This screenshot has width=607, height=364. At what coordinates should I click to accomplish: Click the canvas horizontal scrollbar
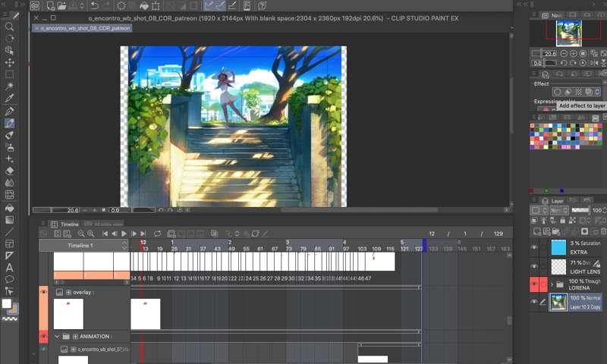click(360, 210)
